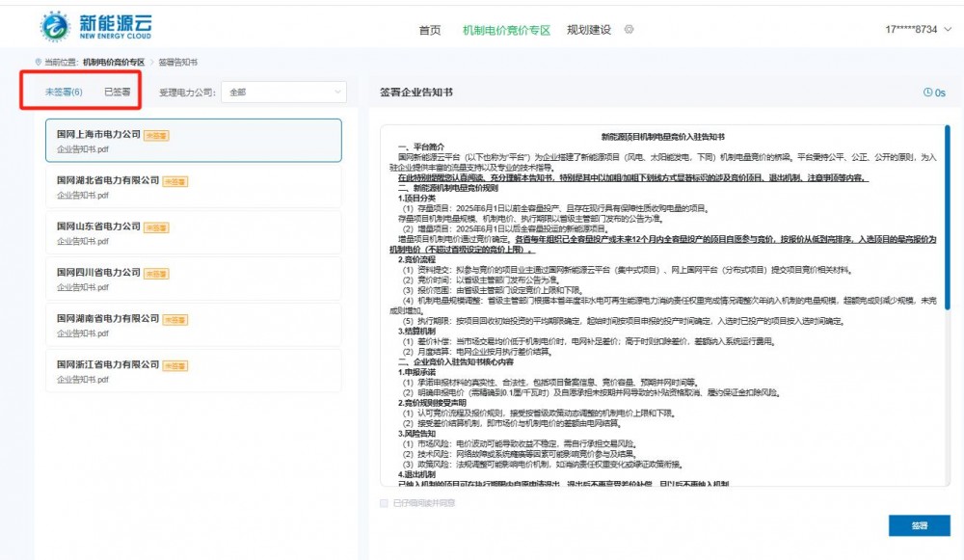Click the blue 签署 button
Screen dimensions: 964x560
(919, 525)
